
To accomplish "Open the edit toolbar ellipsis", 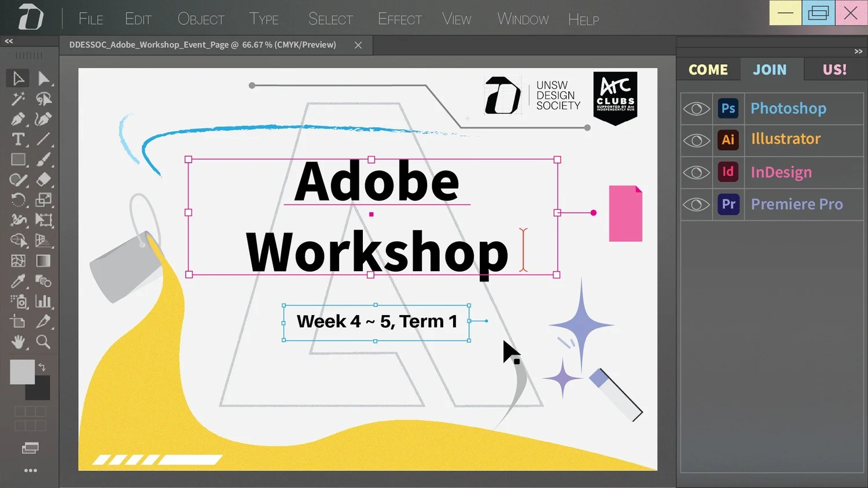I will (x=30, y=471).
